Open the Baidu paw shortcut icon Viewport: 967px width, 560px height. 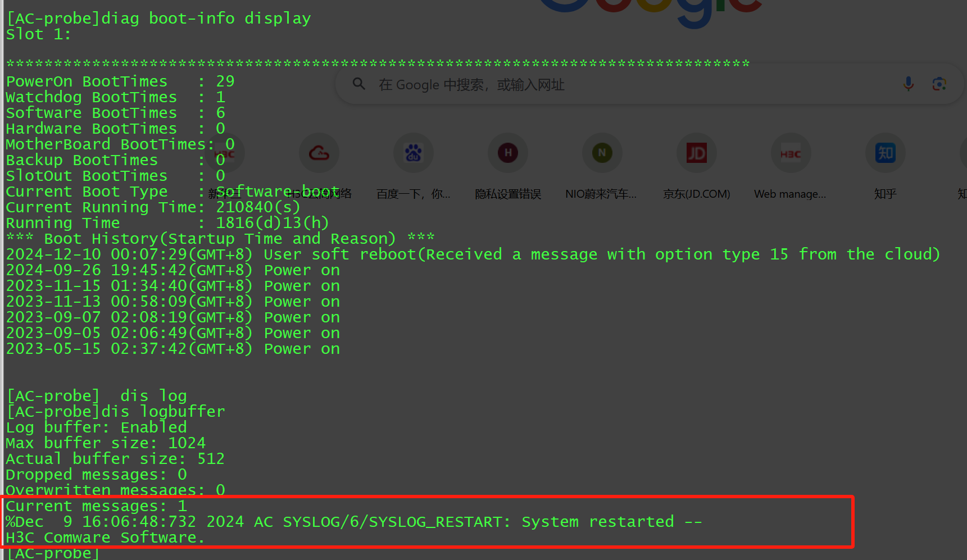[x=414, y=153]
